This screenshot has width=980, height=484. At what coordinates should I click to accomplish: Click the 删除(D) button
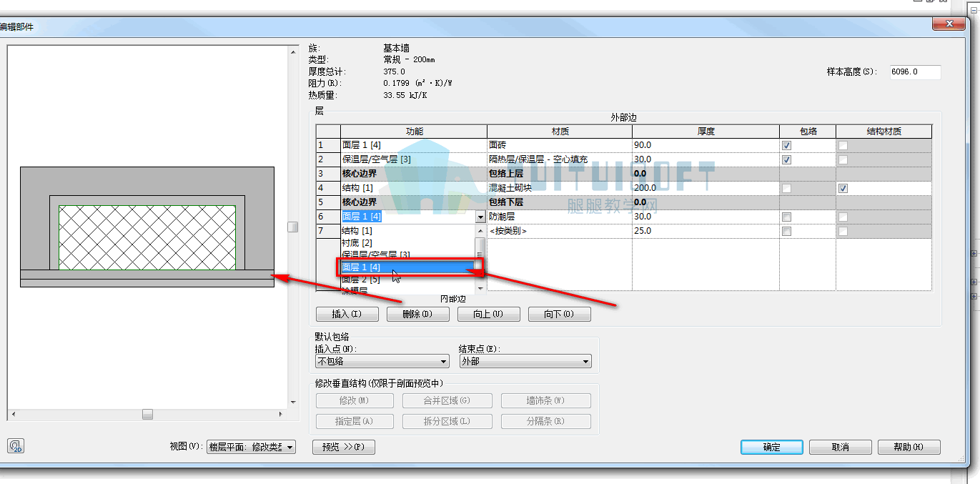[x=418, y=314]
